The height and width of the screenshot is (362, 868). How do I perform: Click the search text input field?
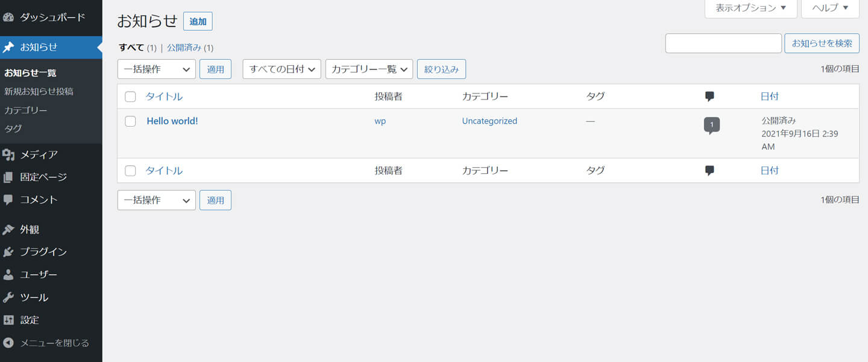click(723, 43)
